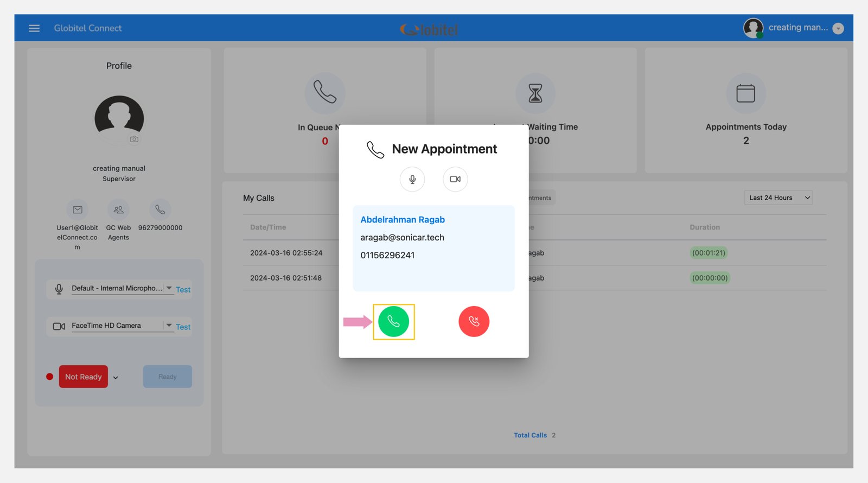The image size is (868, 483).
Task: Click the GC Web Agents group icon
Action: click(x=118, y=210)
